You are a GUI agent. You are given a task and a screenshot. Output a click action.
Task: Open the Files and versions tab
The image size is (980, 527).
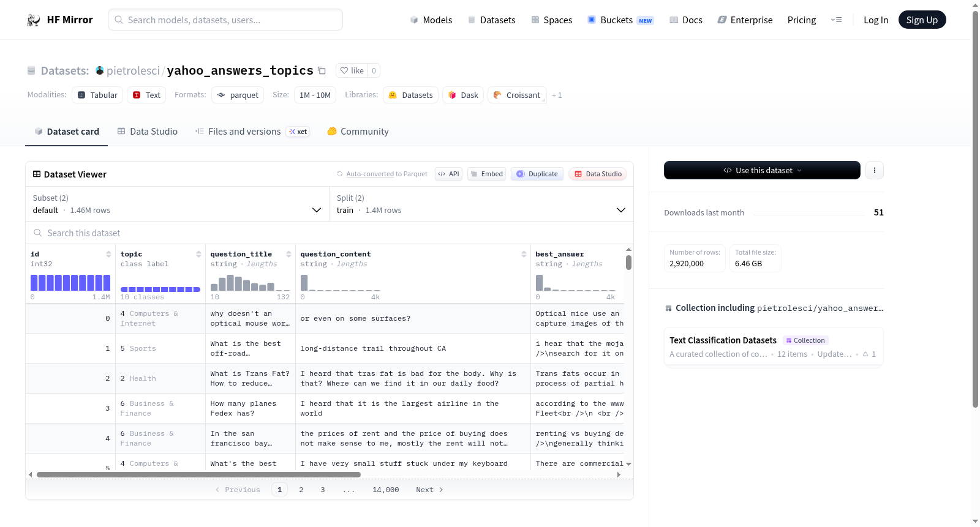[252, 132]
